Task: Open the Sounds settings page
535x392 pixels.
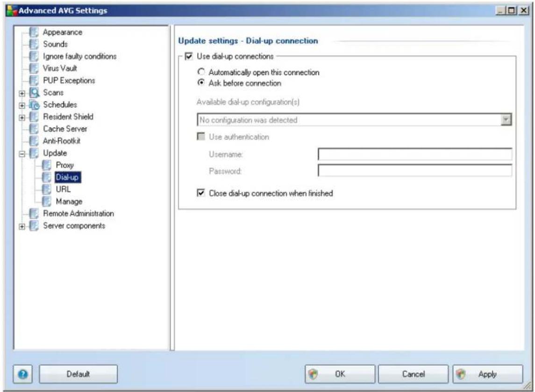Action: click(55, 44)
